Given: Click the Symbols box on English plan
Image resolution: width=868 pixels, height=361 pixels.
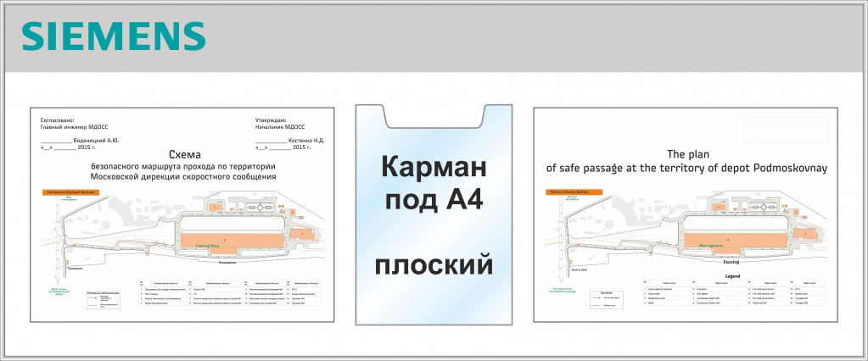Looking at the screenshot, I should [607, 299].
